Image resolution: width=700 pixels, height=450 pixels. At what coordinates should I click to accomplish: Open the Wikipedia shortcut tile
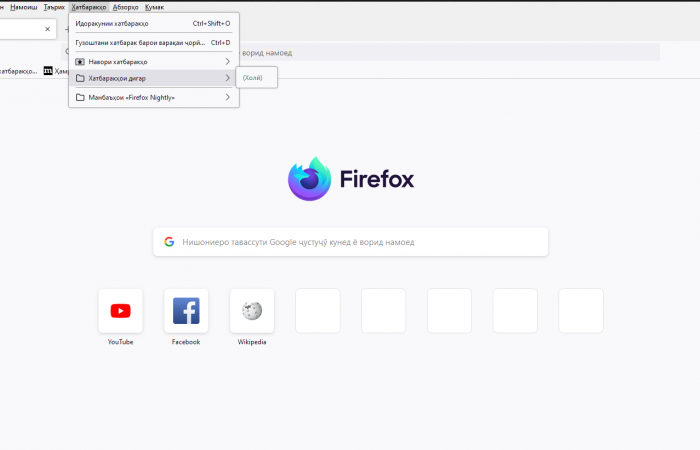(252, 311)
